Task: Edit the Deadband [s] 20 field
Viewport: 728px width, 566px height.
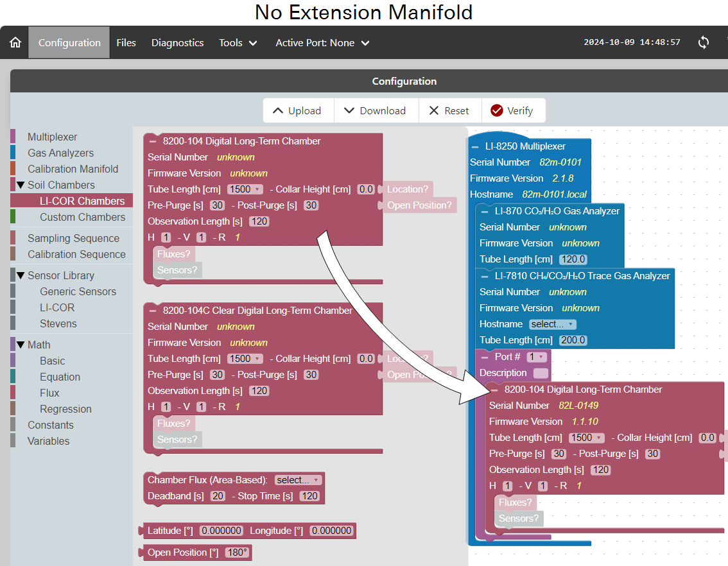Action: [218, 496]
